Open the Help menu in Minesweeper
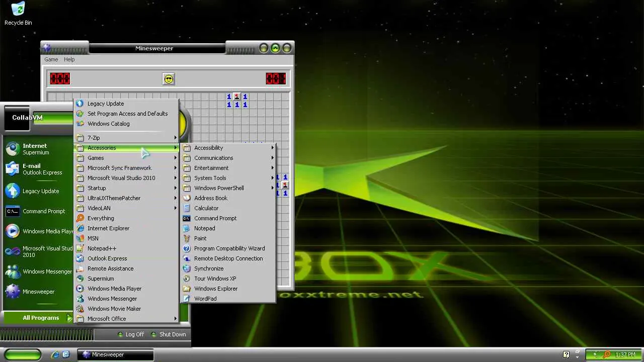644x362 pixels. [x=69, y=59]
